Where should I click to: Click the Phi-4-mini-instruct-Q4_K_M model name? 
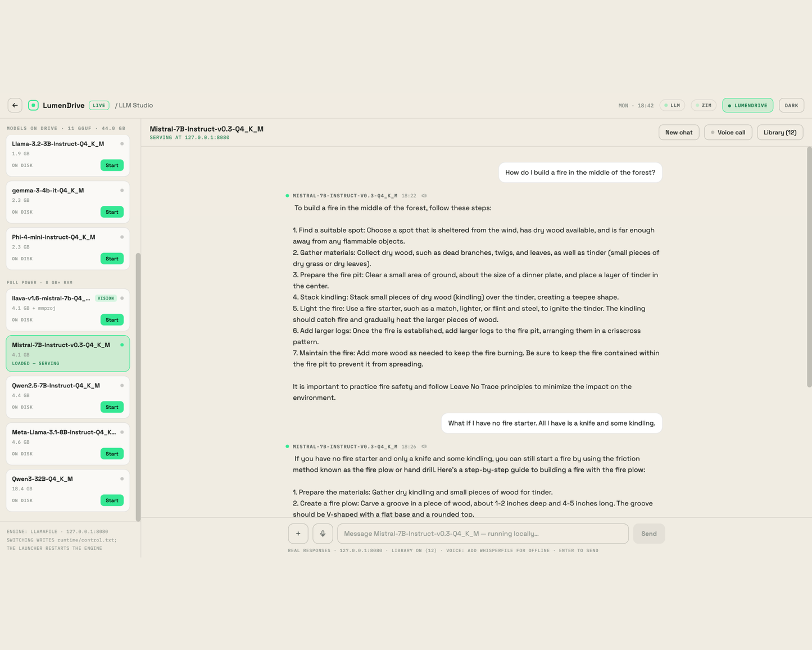(53, 237)
